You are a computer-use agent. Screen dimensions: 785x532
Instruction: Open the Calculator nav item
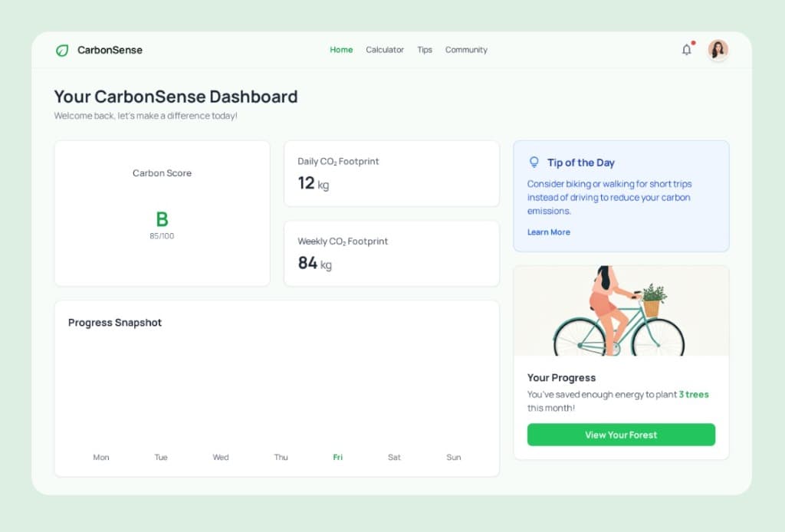point(385,50)
